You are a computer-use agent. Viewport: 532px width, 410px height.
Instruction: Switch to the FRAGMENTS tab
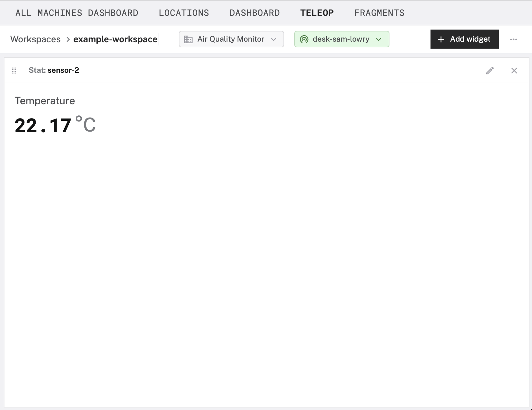(x=379, y=13)
